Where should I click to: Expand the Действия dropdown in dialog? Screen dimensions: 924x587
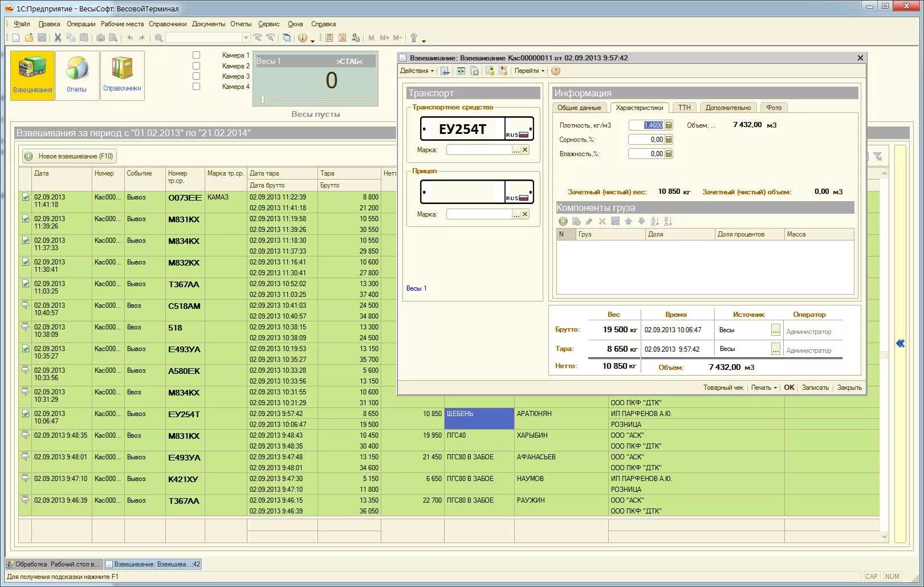(x=417, y=71)
